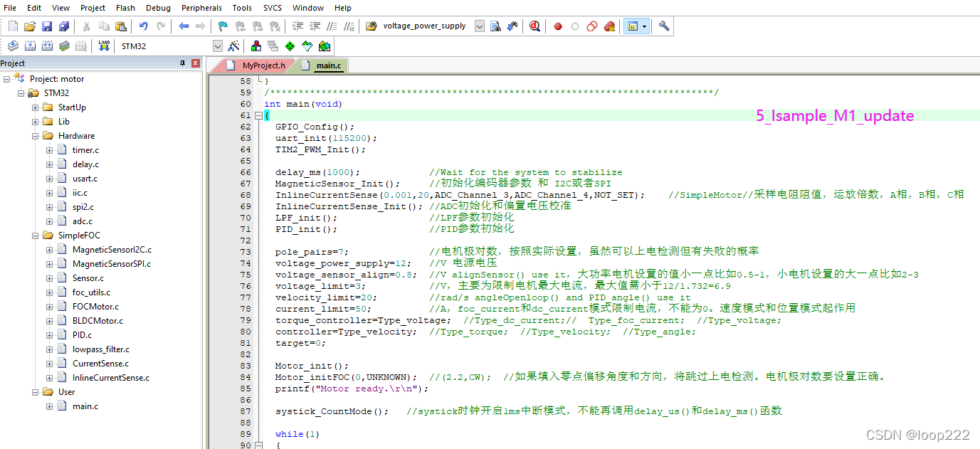Screen dimensions: 980x449
Task: Create a new file via toolbar
Action: (x=13, y=26)
